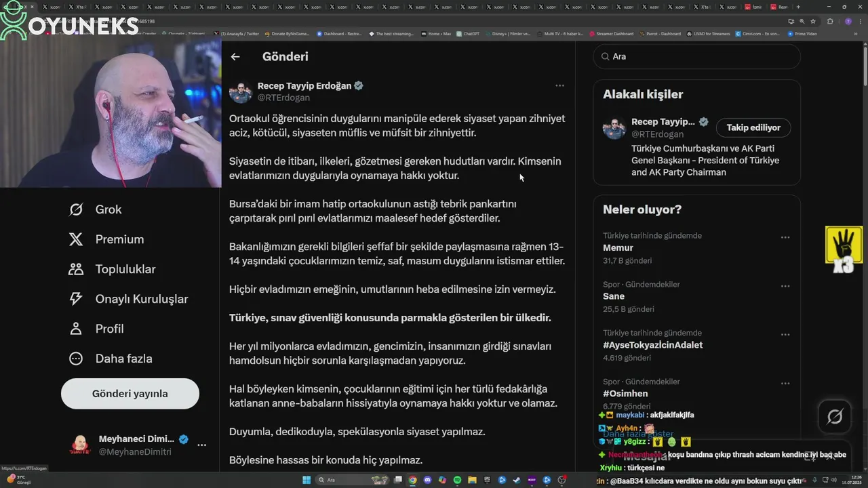Open #AyseTokyazIcinAdalet trending topic
Image resolution: width=868 pixels, height=488 pixels.
[x=653, y=345]
